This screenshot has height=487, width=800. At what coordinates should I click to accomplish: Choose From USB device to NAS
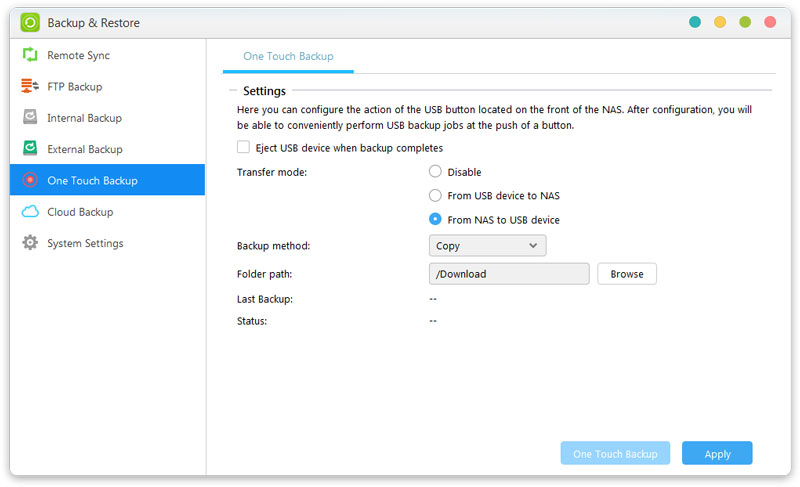click(435, 196)
